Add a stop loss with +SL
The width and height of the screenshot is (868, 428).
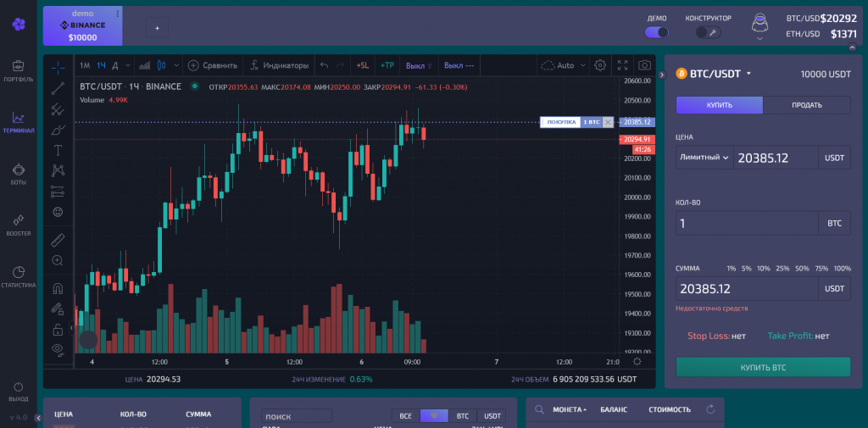pyautogui.click(x=363, y=65)
